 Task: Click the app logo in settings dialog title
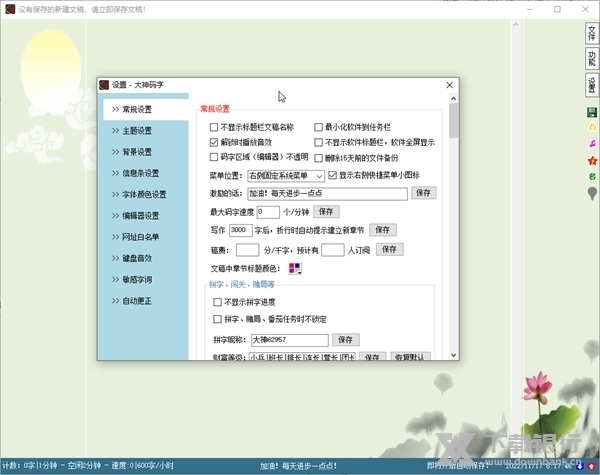pos(104,85)
